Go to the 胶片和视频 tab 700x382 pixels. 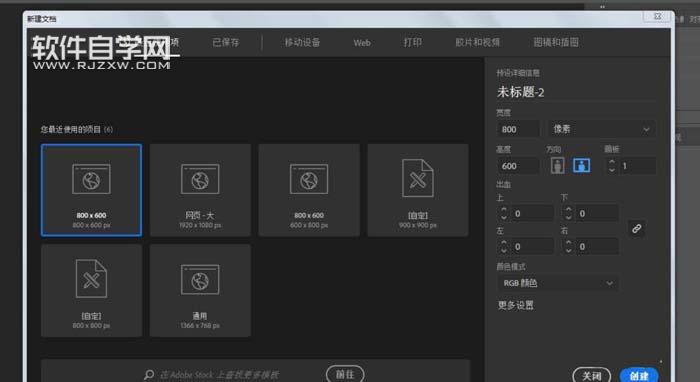[x=477, y=42]
